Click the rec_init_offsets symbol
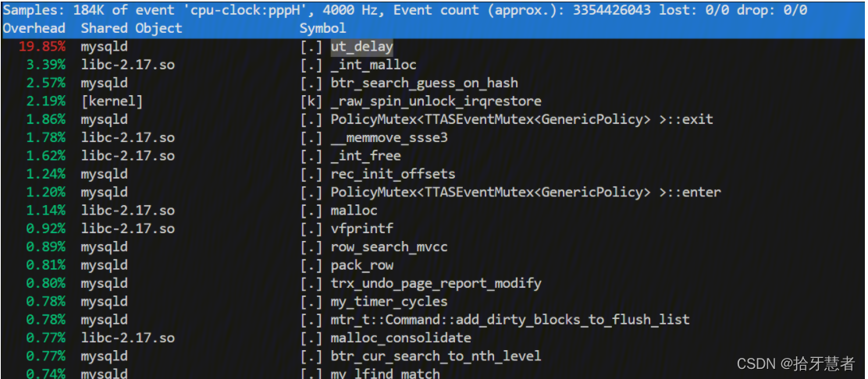The height and width of the screenshot is (379, 868). [393, 174]
